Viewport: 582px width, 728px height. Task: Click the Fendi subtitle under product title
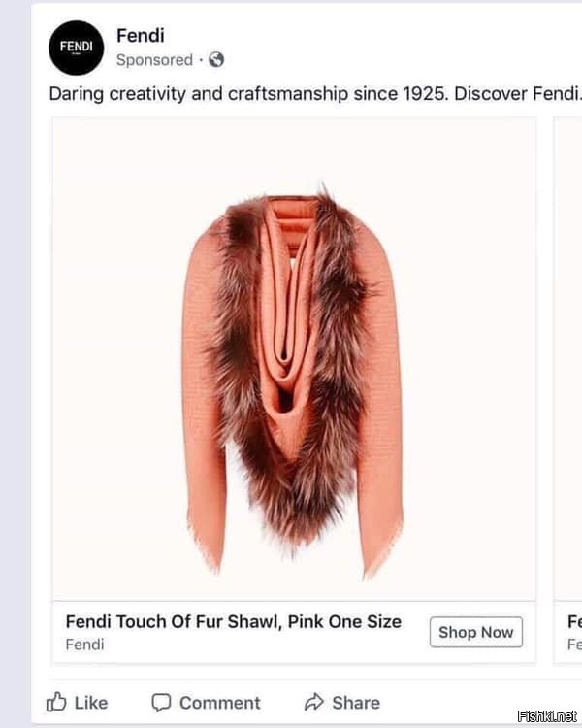pos(84,645)
